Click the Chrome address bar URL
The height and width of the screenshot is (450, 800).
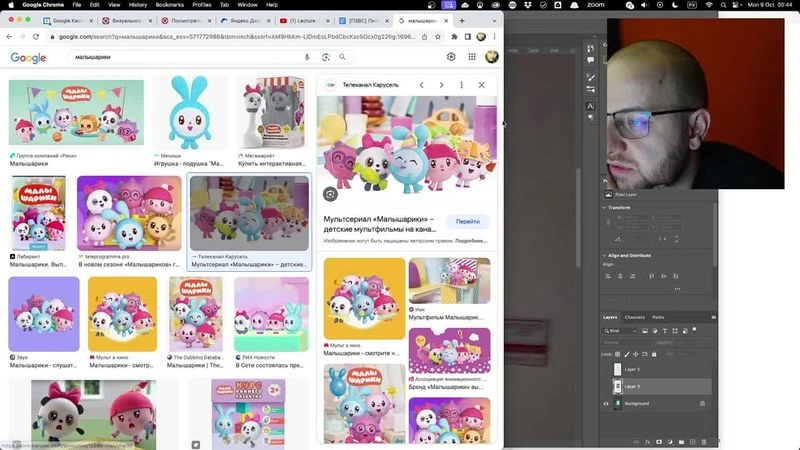[x=237, y=37]
